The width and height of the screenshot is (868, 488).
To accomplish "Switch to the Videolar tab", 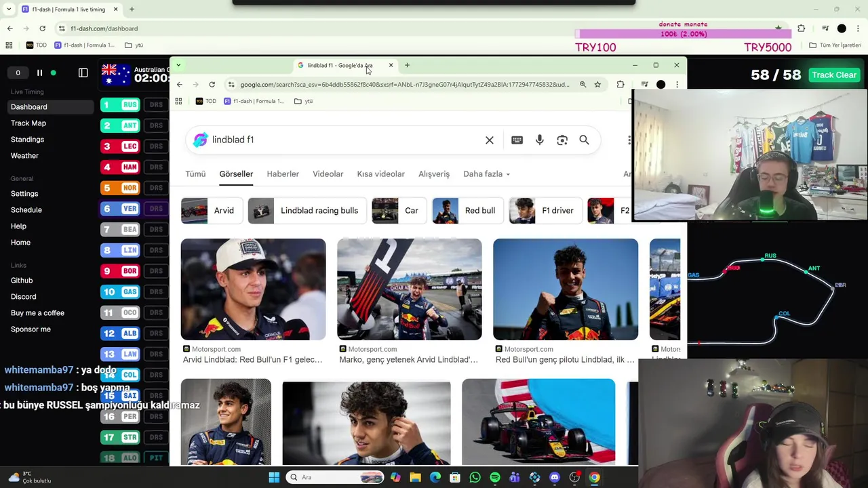I will pyautogui.click(x=328, y=174).
